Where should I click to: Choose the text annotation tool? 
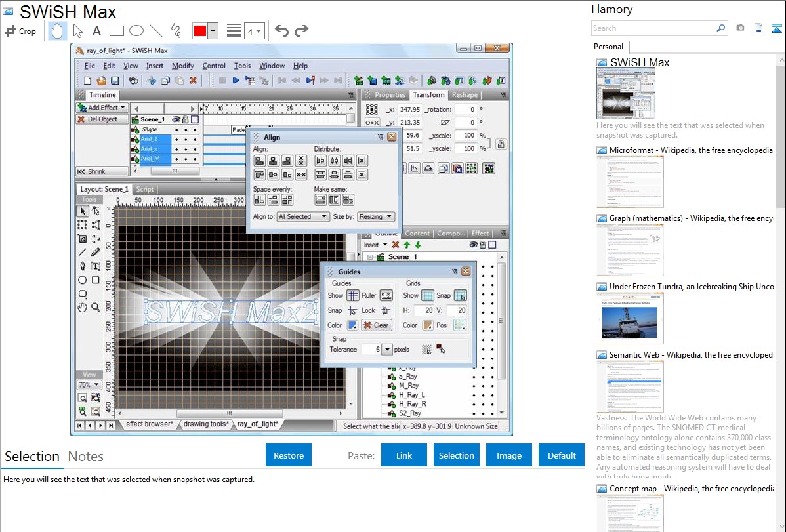(x=96, y=31)
